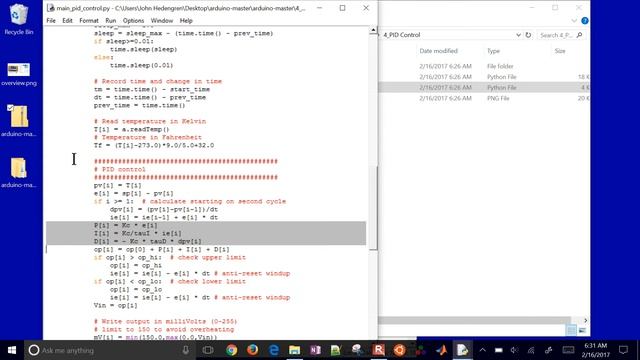The image size is (640, 360).
Task: Show hidden system tray icons
Action: (x=482, y=350)
